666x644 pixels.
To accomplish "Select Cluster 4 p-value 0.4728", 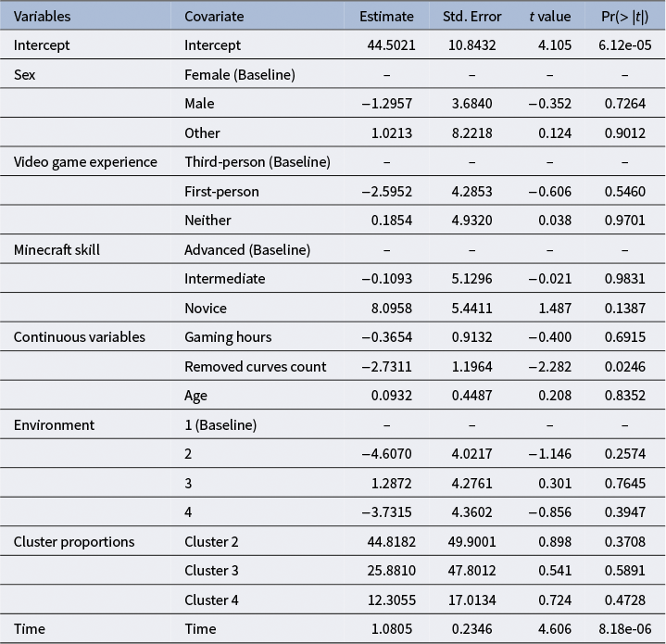I will (x=625, y=600).
